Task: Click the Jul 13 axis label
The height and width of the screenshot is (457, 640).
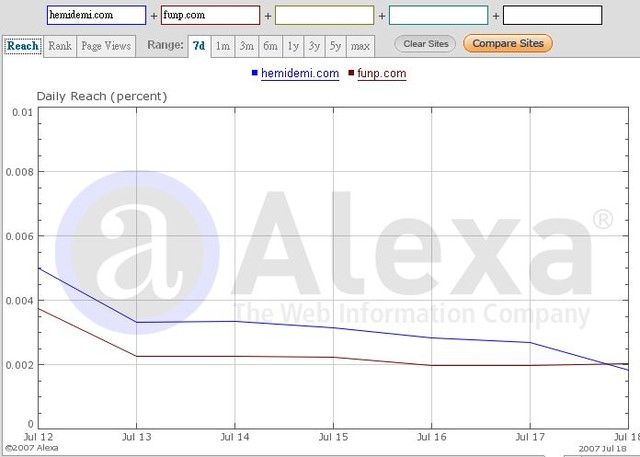Action: point(137,437)
